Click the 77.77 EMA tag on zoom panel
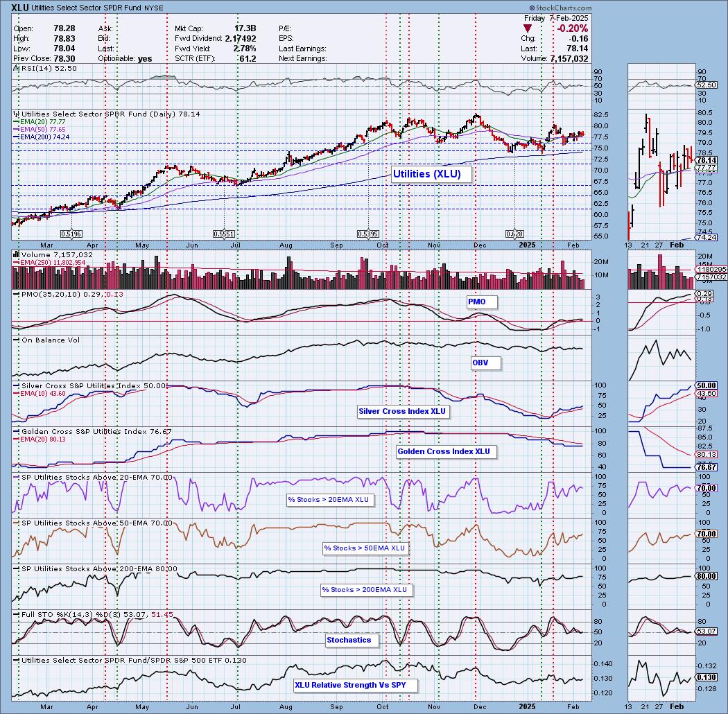The image size is (728, 714). (707, 168)
